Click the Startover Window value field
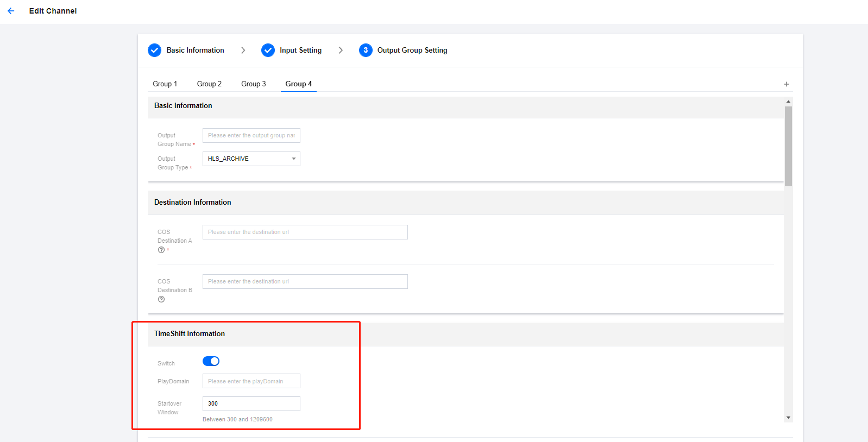This screenshot has width=868, height=442. pos(251,403)
